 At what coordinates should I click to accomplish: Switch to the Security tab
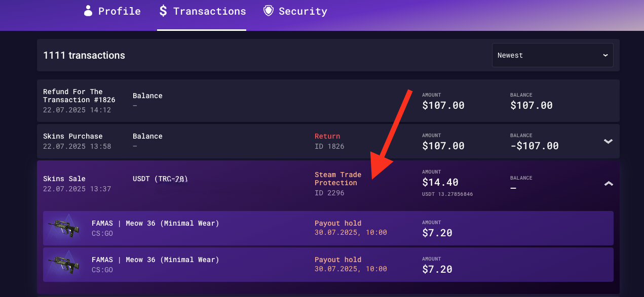pyautogui.click(x=295, y=11)
